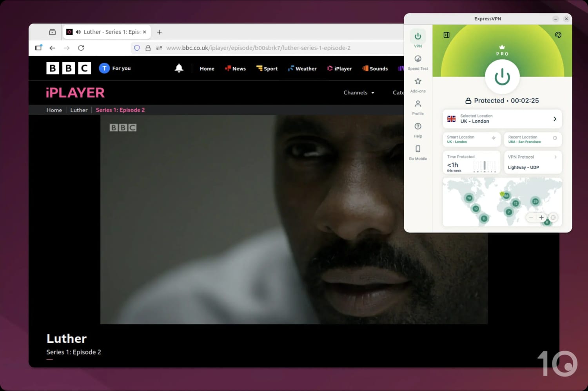
Task: Select the Luther - Series 1 browser tab
Action: pos(107,32)
